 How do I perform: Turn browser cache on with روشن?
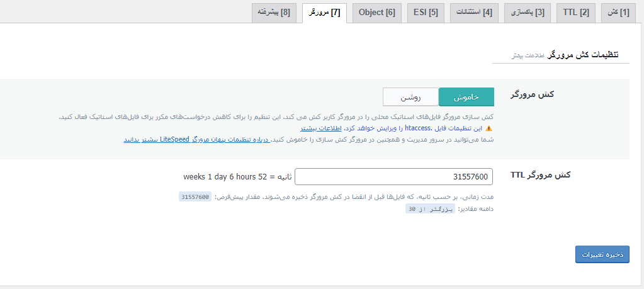(410, 97)
